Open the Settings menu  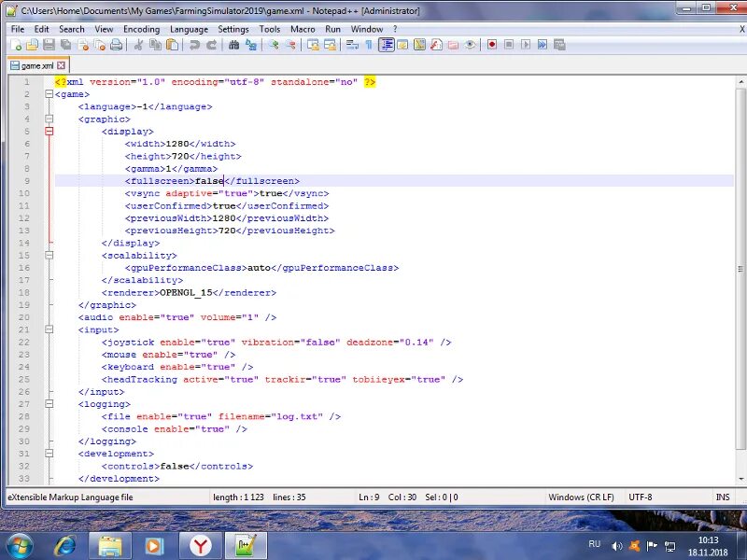tap(233, 29)
